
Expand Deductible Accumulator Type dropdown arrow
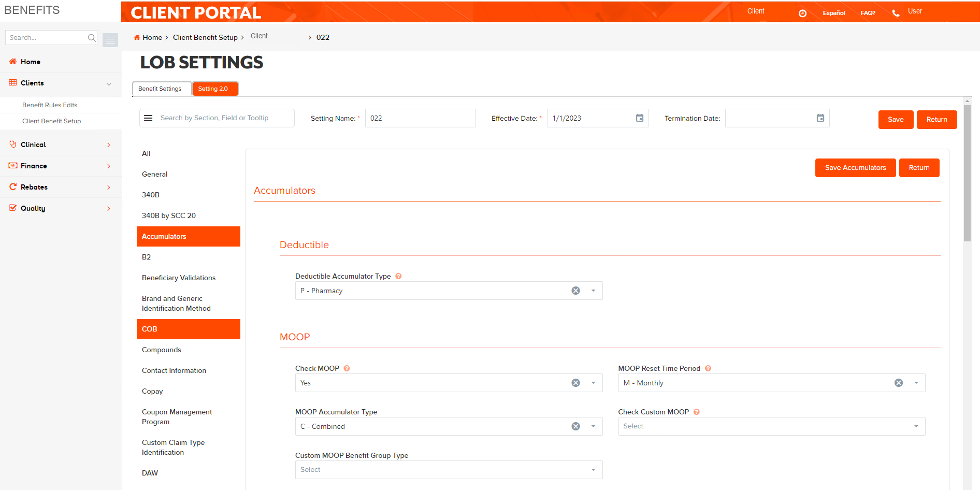593,291
